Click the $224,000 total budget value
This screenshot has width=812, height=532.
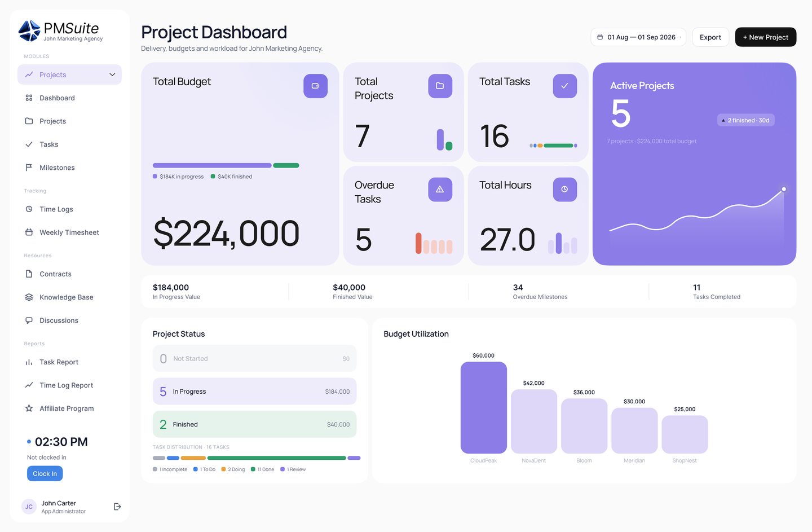[x=226, y=234]
